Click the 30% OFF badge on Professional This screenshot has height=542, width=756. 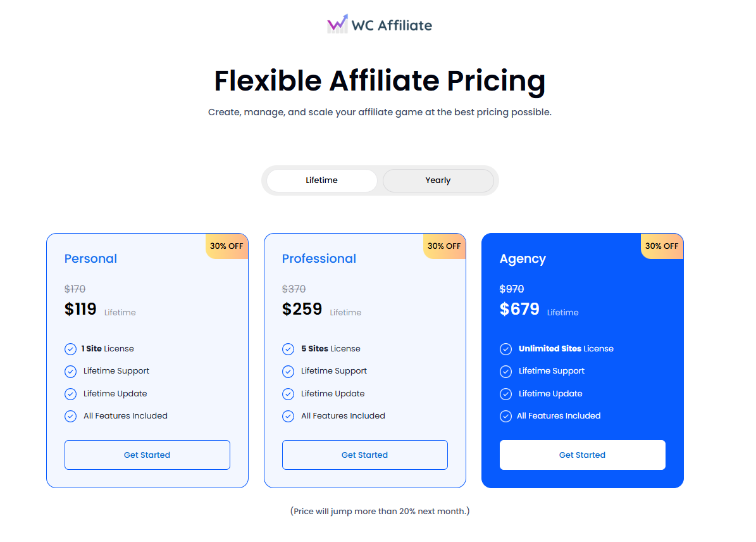click(444, 246)
